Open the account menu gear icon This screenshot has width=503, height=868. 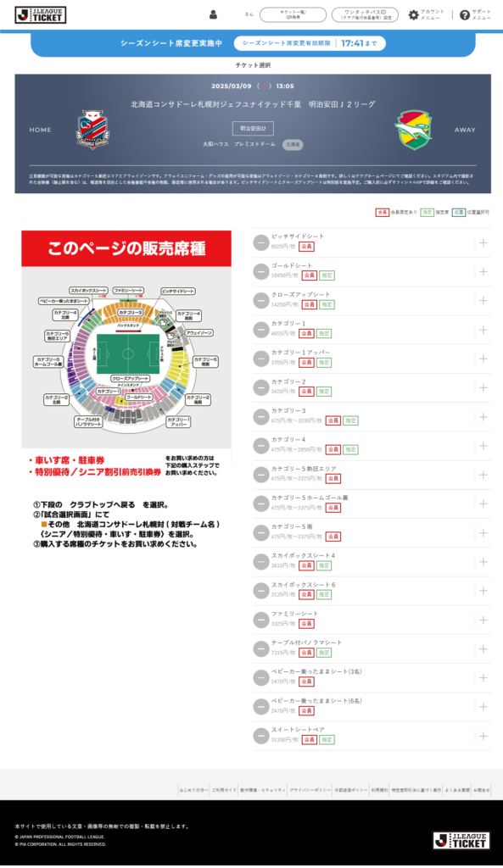pos(413,15)
